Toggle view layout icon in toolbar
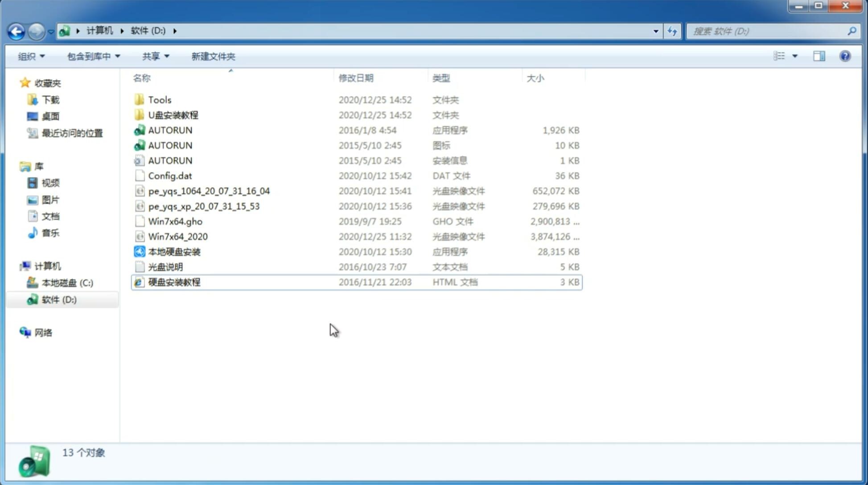This screenshot has width=868, height=485. (x=819, y=56)
